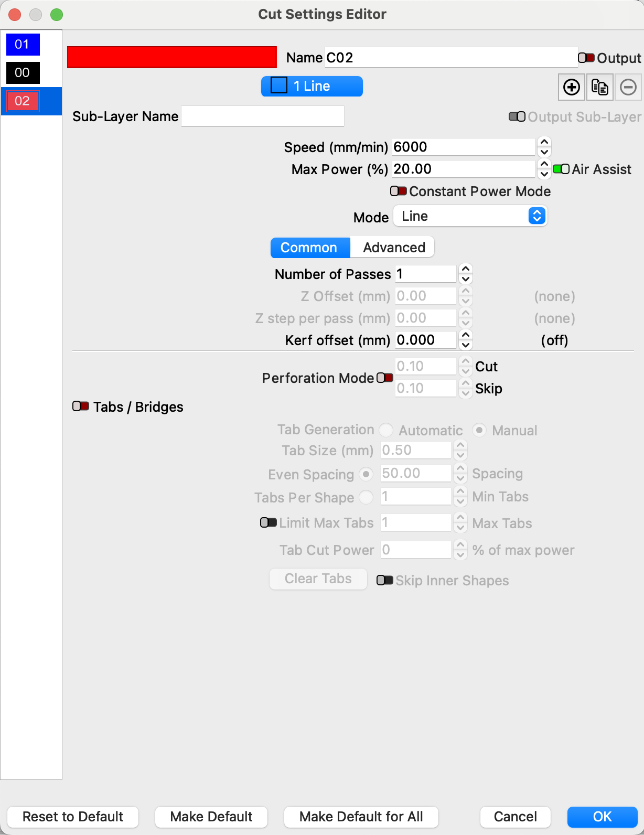Click the Max Tabs stepper
644x835 pixels.
point(460,522)
